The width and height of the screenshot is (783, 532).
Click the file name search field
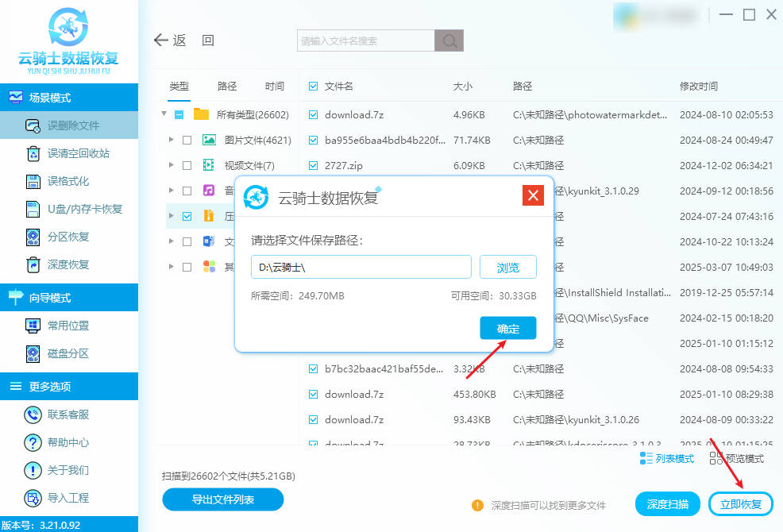pos(365,40)
